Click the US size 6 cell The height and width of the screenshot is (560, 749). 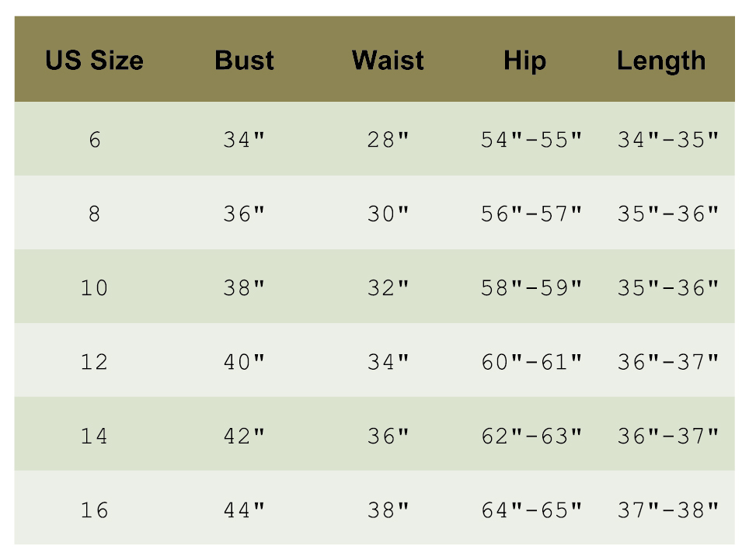(94, 141)
